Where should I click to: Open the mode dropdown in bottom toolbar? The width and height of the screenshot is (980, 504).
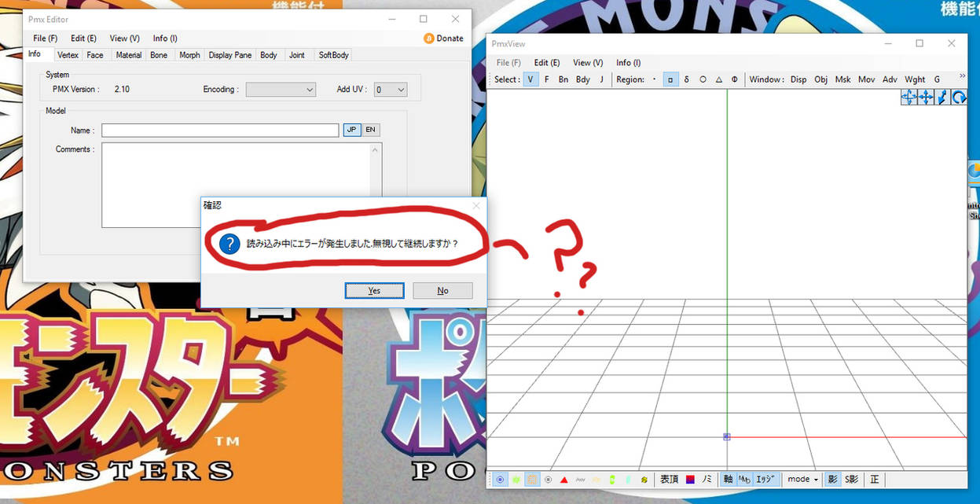point(802,480)
